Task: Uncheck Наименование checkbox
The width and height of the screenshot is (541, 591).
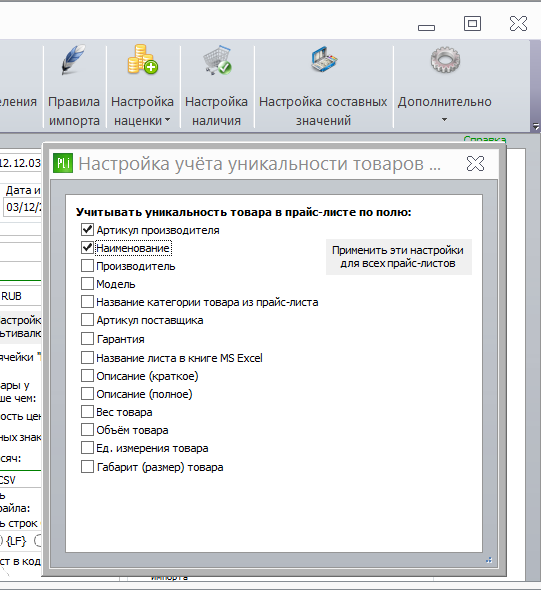Action: 87,248
